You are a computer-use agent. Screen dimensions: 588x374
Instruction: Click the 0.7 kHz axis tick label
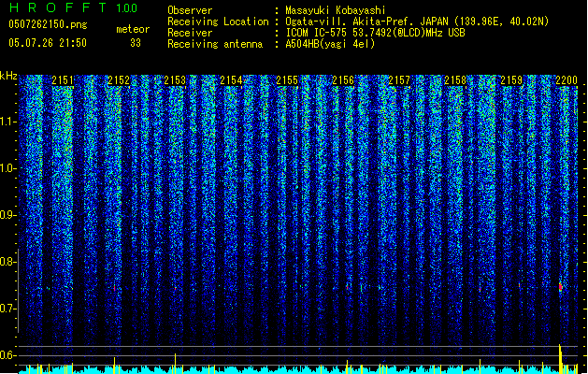[8, 309]
